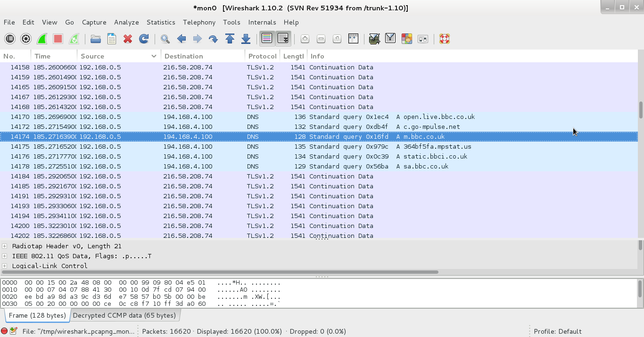Sort by the Info column
The image size is (644, 337).
click(472, 56)
